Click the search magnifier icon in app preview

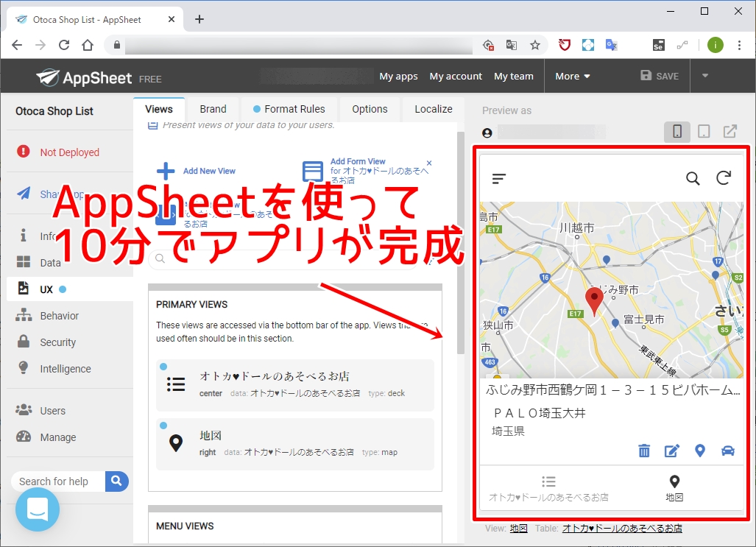pos(693,178)
